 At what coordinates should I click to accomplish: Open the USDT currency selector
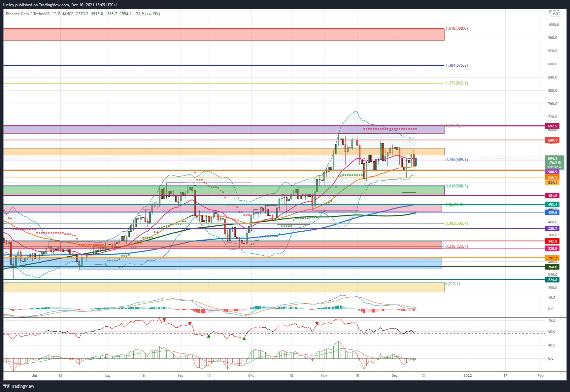tap(556, 14)
